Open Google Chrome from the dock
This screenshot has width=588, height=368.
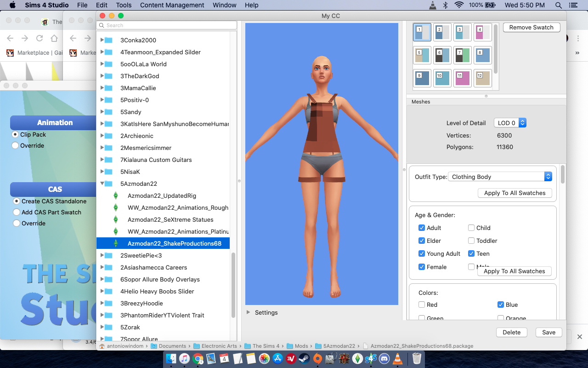click(198, 358)
